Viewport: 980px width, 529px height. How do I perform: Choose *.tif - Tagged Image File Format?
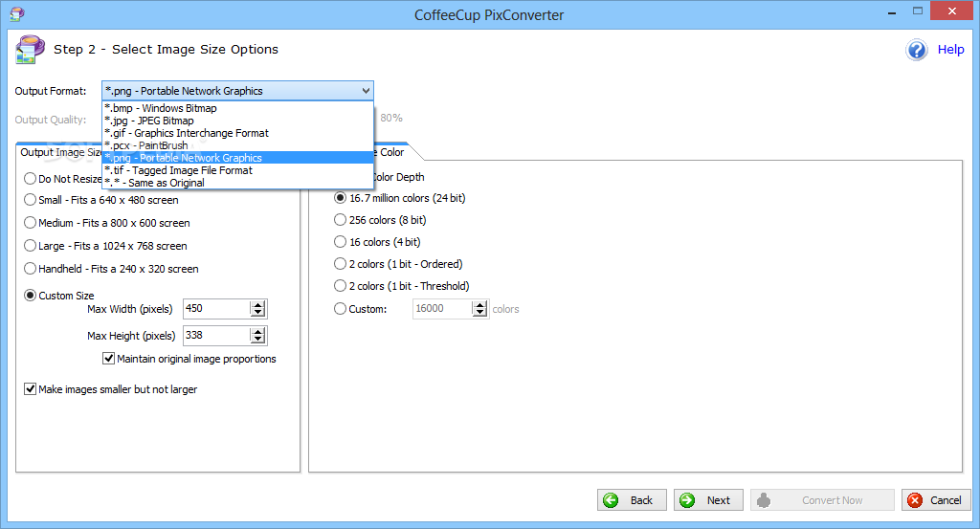(237, 170)
